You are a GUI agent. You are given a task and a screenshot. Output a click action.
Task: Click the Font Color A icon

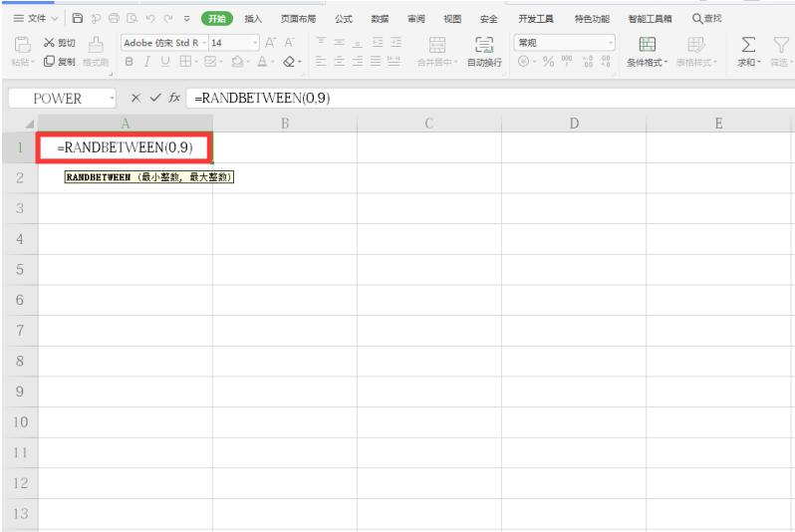point(262,62)
